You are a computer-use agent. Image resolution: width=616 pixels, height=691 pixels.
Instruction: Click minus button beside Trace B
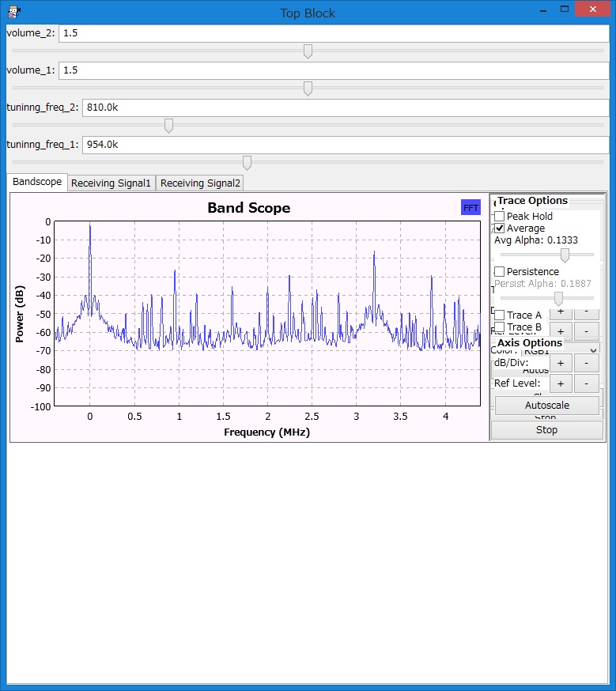[x=587, y=331]
